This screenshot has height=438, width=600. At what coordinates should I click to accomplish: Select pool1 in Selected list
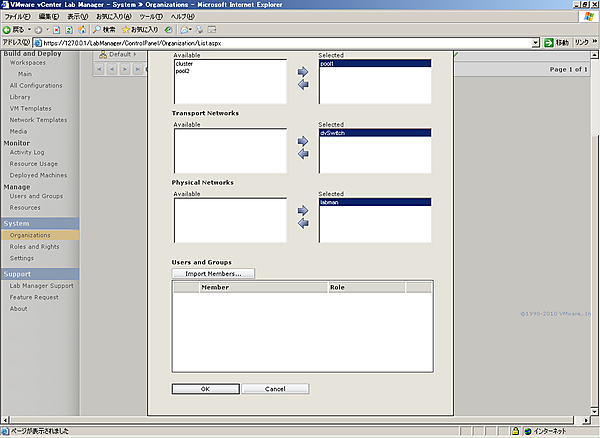[x=375, y=64]
